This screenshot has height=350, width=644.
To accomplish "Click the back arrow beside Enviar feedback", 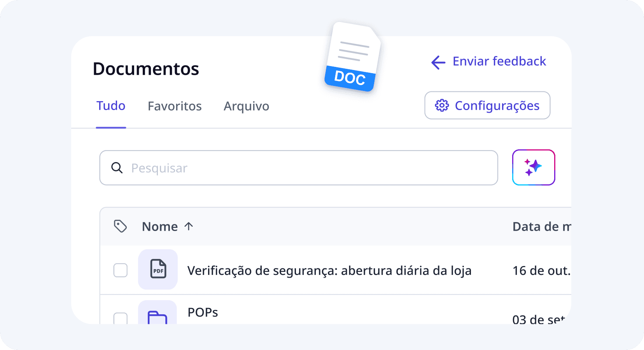I will point(438,62).
